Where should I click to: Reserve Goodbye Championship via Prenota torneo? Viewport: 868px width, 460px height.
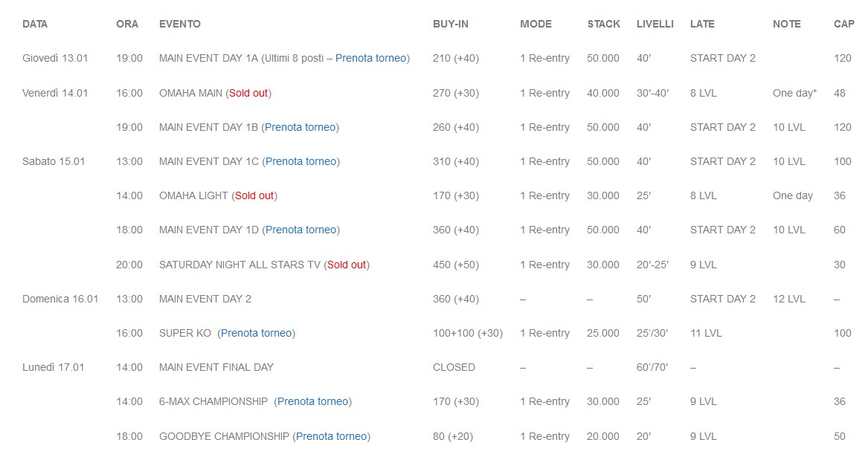click(331, 436)
